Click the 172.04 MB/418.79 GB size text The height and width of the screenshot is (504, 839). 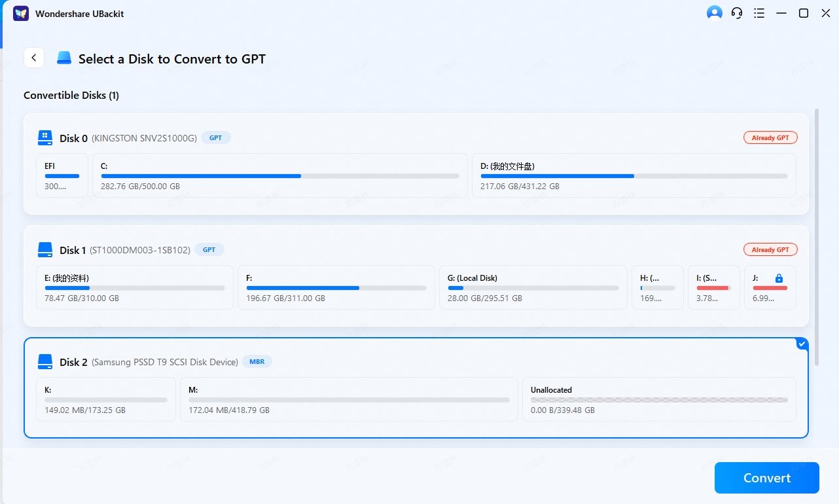pyautogui.click(x=229, y=410)
